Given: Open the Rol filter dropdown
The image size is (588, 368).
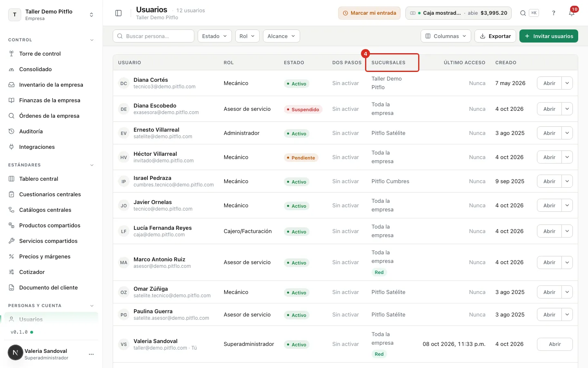Looking at the screenshot, I should click(247, 36).
